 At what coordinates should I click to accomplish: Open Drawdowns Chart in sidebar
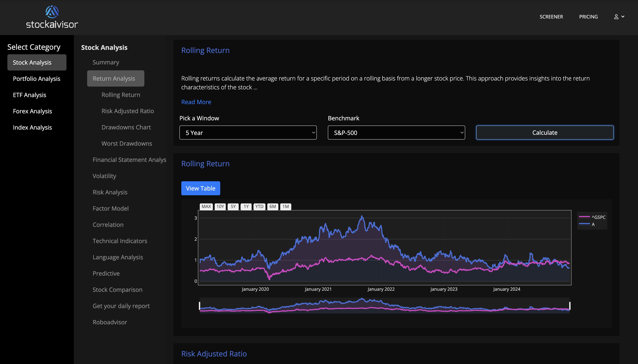pyautogui.click(x=126, y=127)
